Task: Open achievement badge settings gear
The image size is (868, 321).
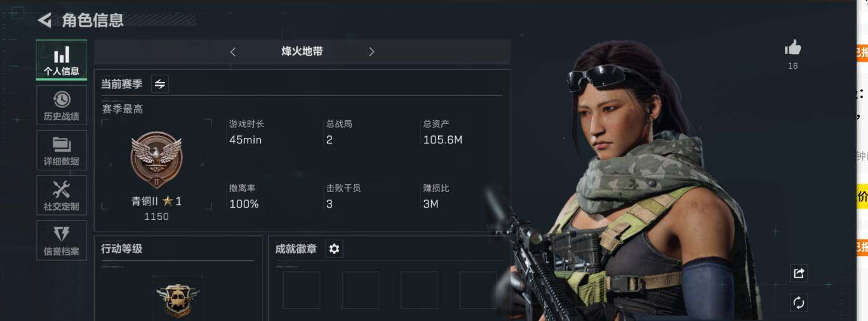Action: coord(334,249)
